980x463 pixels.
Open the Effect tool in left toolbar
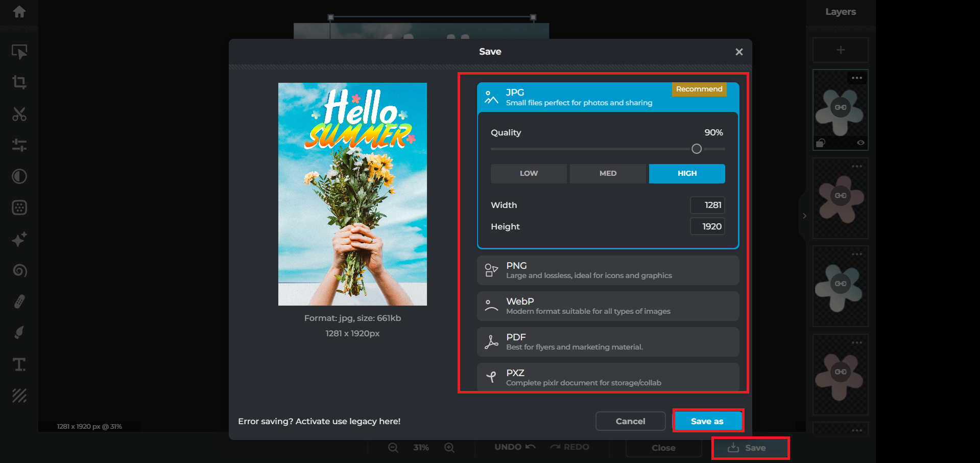(x=19, y=207)
